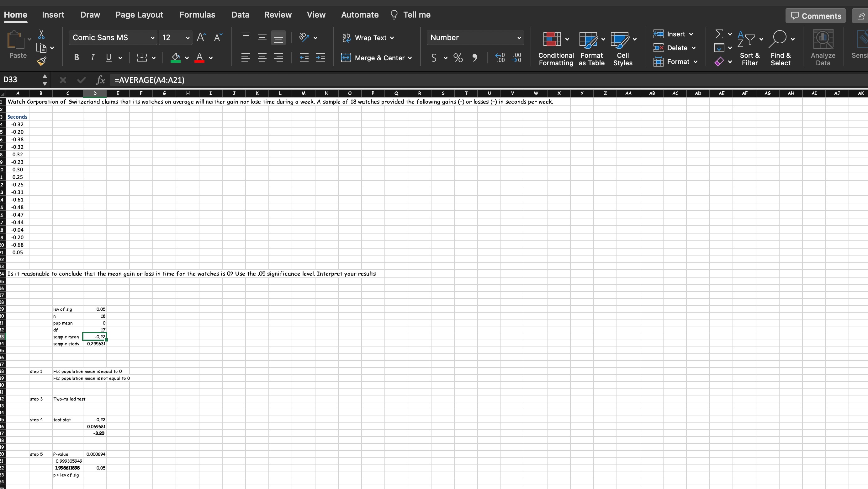Open Sort & Filter
The height and width of the screenshot is (489, 868).
(x=749, y=48)
